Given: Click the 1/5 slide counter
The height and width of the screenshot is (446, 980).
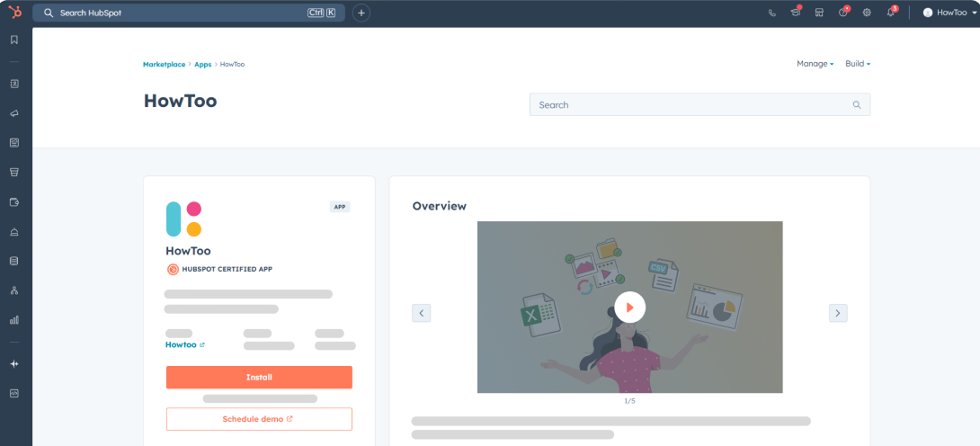Looking at the screenshot, I should click(629, 401).
